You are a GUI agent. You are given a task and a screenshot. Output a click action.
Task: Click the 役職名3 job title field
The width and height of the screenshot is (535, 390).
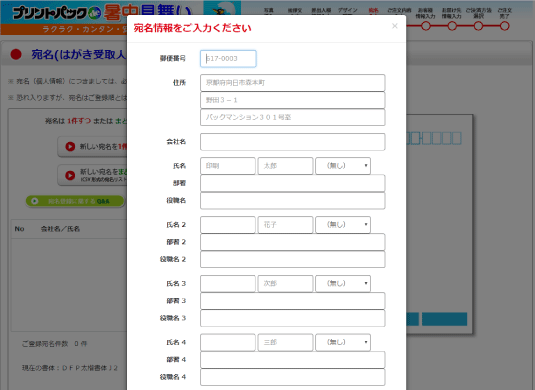293,318
